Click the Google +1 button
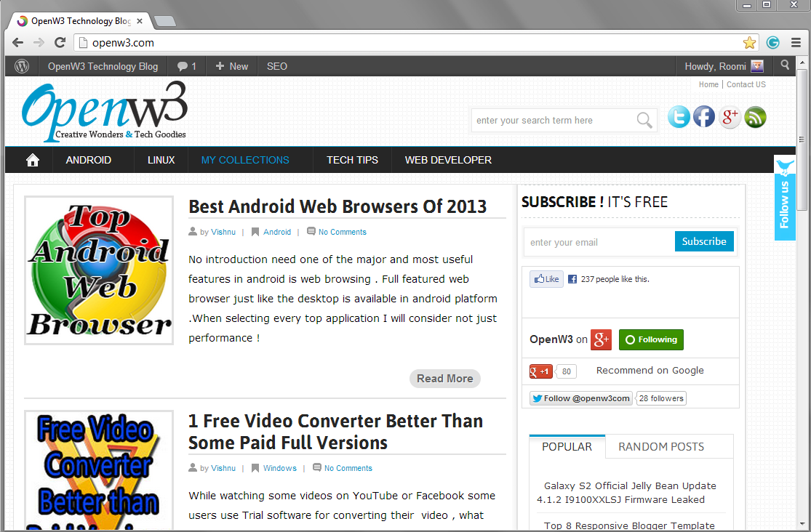811x532 pixels. point(541,371)
